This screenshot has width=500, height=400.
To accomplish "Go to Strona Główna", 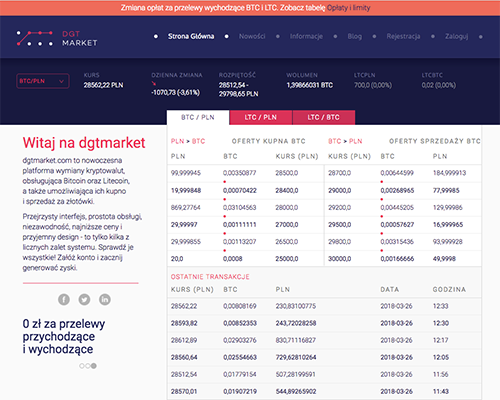I will [x=191, y=36].
